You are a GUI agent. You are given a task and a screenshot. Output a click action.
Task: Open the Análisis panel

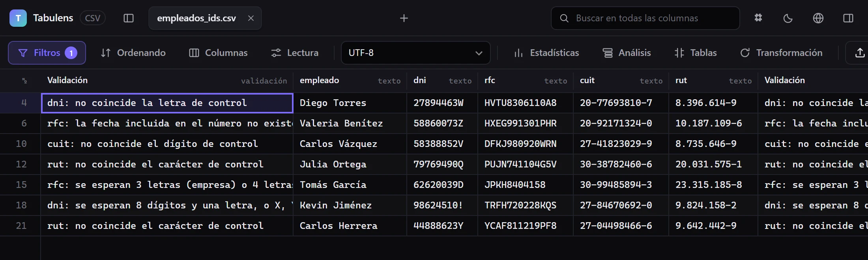click(627, 53)
